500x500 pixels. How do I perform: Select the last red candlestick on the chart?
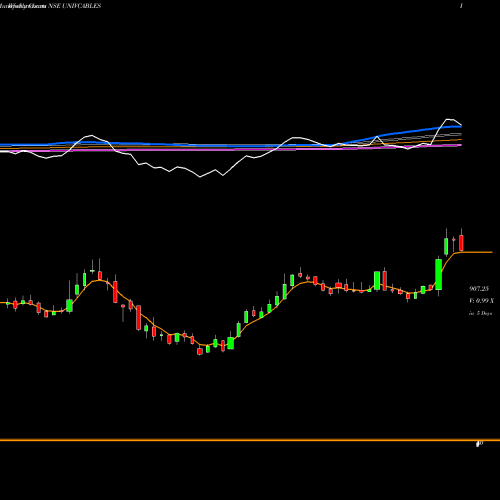461,242
